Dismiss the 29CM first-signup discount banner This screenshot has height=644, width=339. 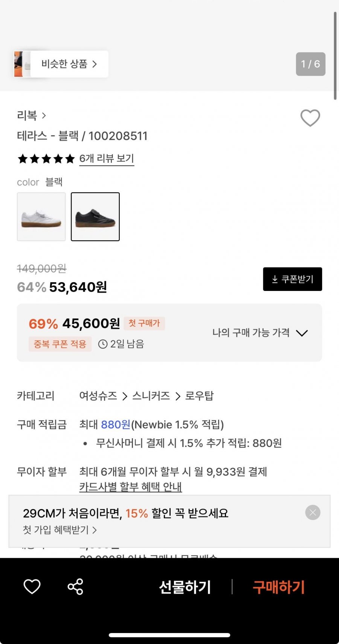[x=313, y=512]
